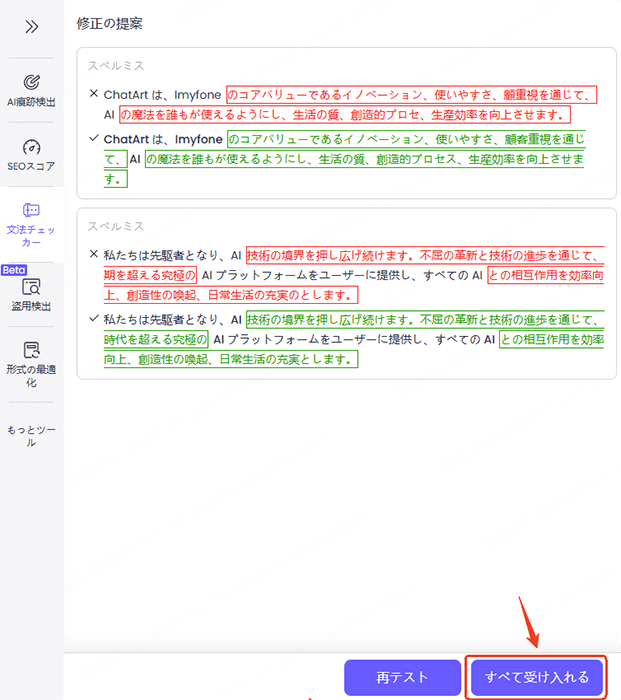Click red text 日常生活の充実のとします

[279, 295]
